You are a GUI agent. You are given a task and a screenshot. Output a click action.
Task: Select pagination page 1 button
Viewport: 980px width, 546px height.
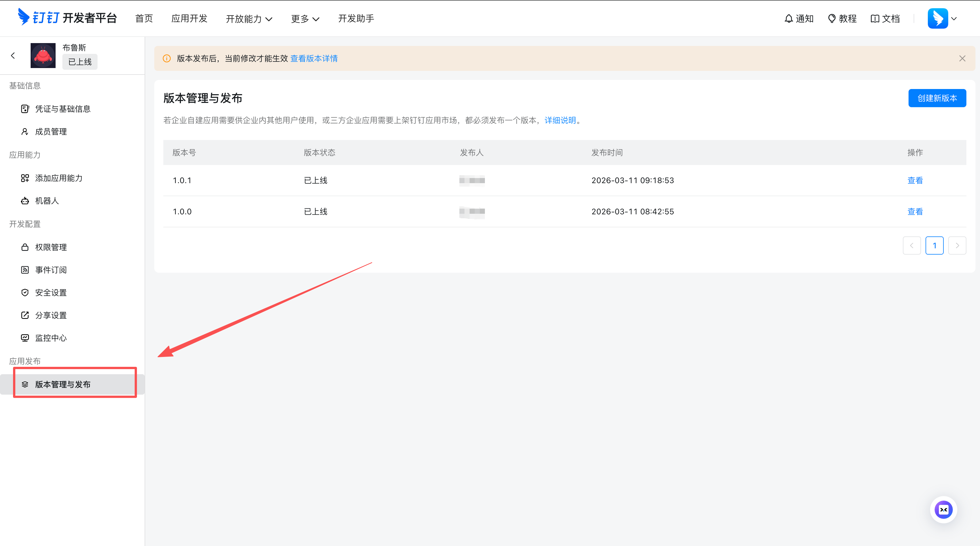(934, 246)
